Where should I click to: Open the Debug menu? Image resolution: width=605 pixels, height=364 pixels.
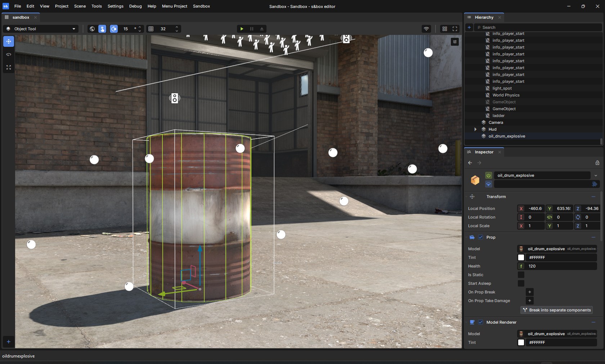point(135,6)
